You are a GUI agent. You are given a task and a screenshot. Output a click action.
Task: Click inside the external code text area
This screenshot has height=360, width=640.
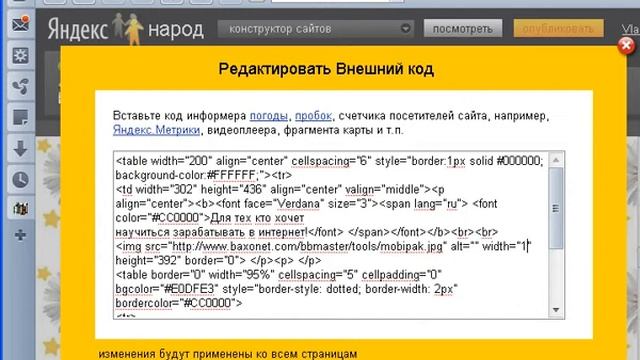pos(331,235)
